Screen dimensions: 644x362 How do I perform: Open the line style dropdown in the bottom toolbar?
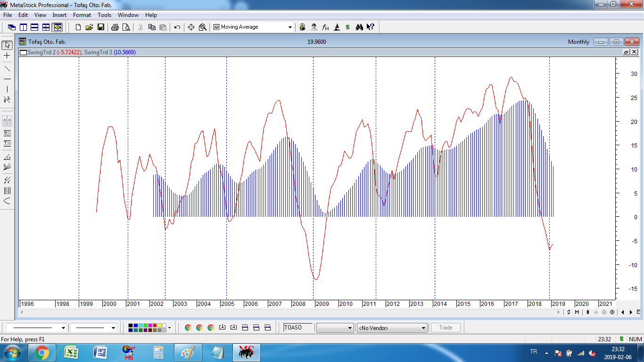pos(63,328)
